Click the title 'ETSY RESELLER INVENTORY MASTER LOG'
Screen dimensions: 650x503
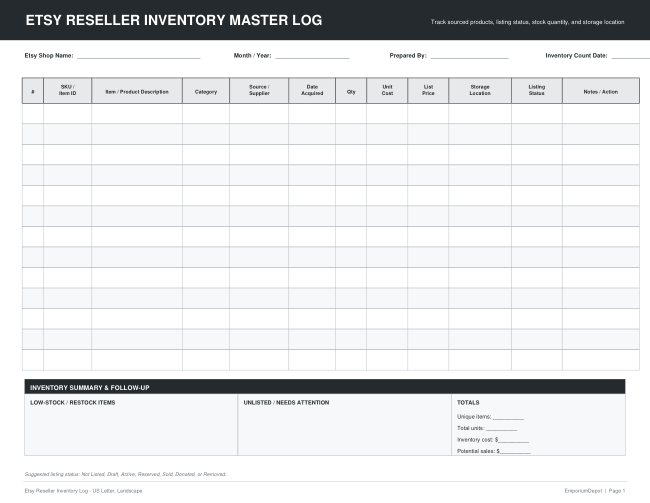(174, 20)
